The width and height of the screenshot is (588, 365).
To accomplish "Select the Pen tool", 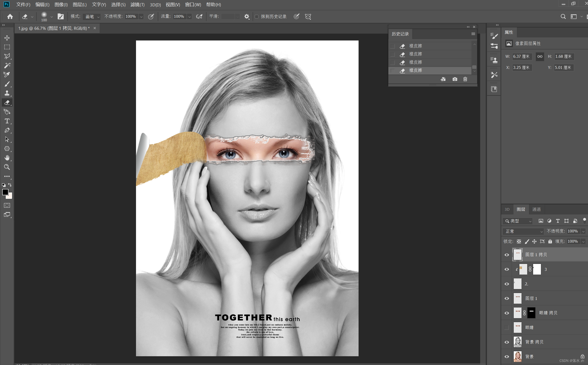I will click(x=7, y=130).
